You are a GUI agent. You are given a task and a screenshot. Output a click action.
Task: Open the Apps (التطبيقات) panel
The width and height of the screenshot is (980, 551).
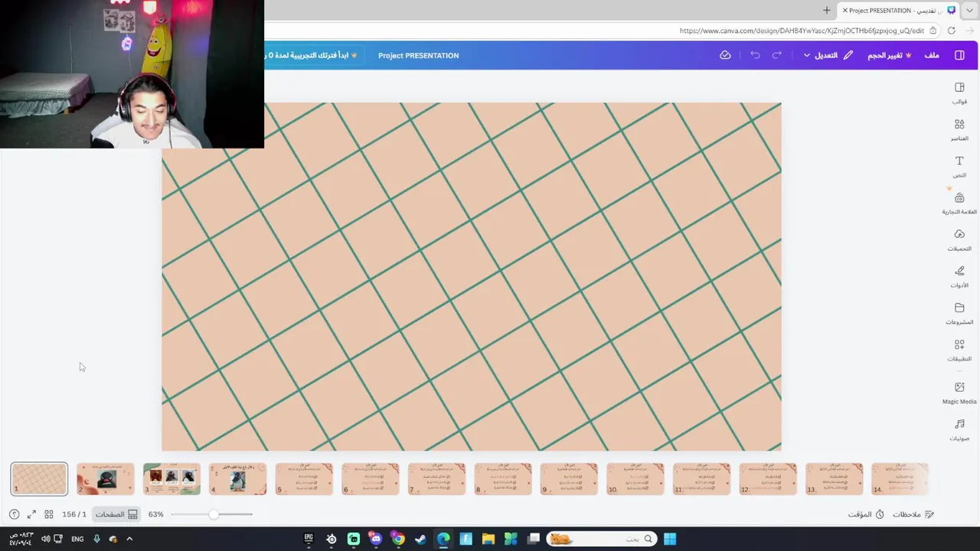959,350
